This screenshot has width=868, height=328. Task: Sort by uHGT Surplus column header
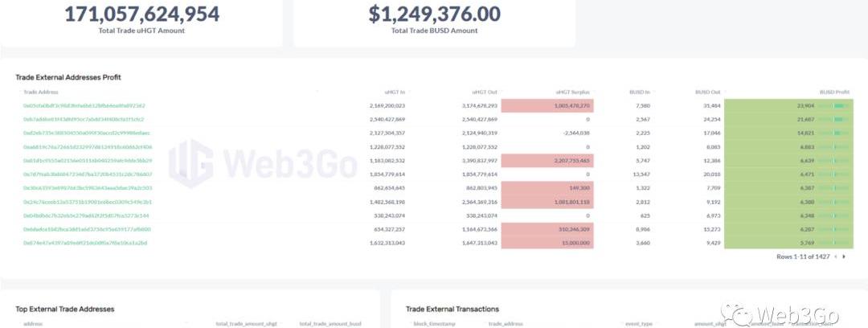pyautogui.click(x=573, y=92)
